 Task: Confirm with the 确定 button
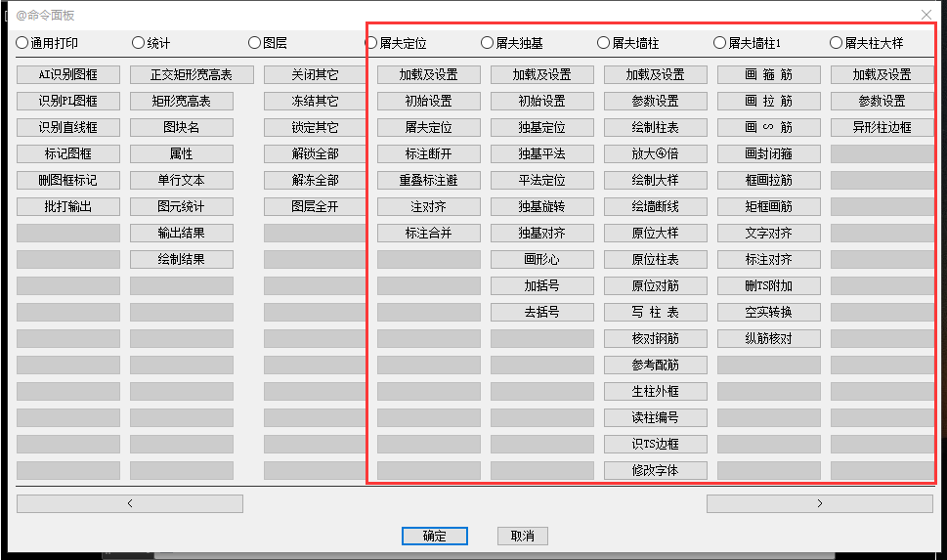point(435,537)
